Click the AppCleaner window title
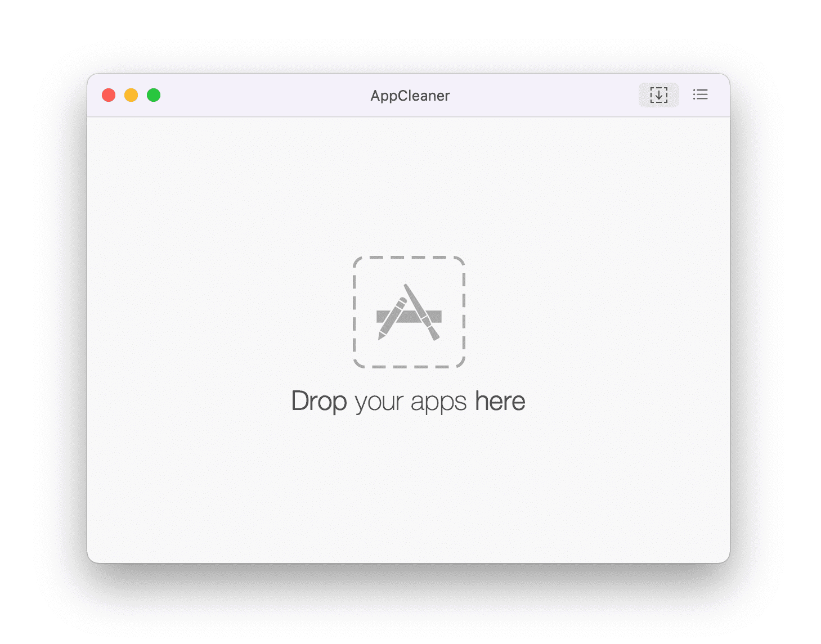821x644 pixels. 410,96
